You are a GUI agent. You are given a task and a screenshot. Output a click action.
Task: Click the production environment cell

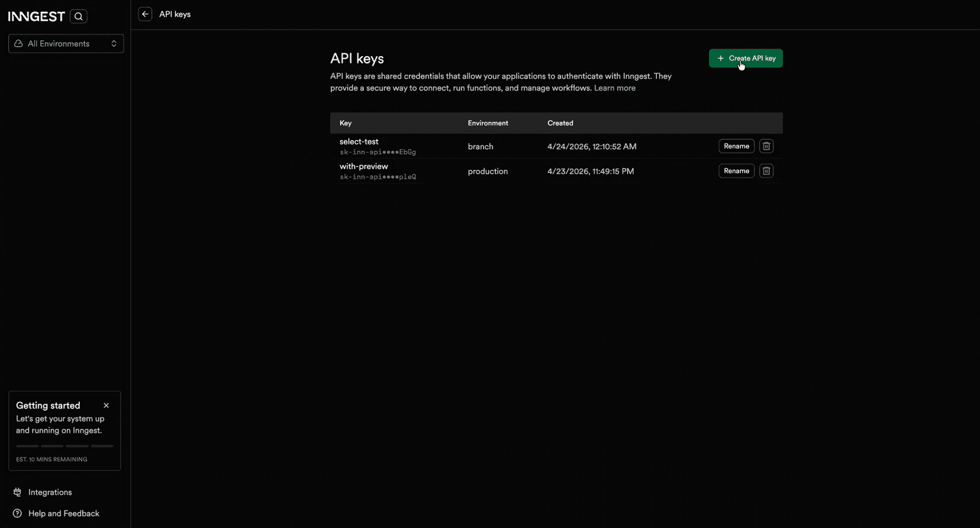pos(488,172)
